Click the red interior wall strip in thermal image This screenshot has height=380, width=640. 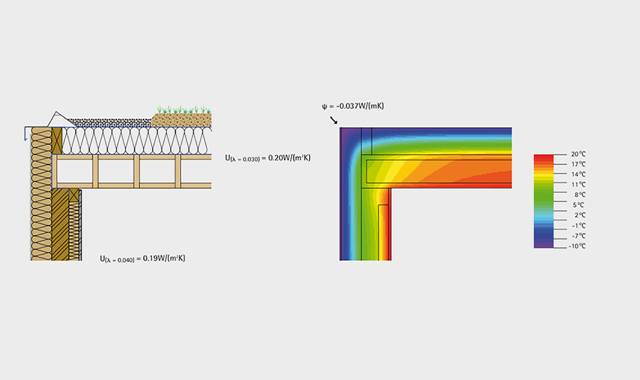click(390, 224)
